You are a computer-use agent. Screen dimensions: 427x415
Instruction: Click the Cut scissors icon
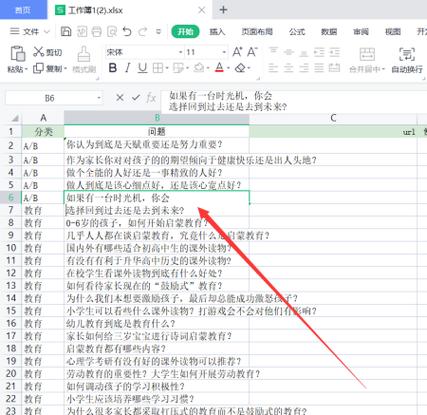pos(39,52)
